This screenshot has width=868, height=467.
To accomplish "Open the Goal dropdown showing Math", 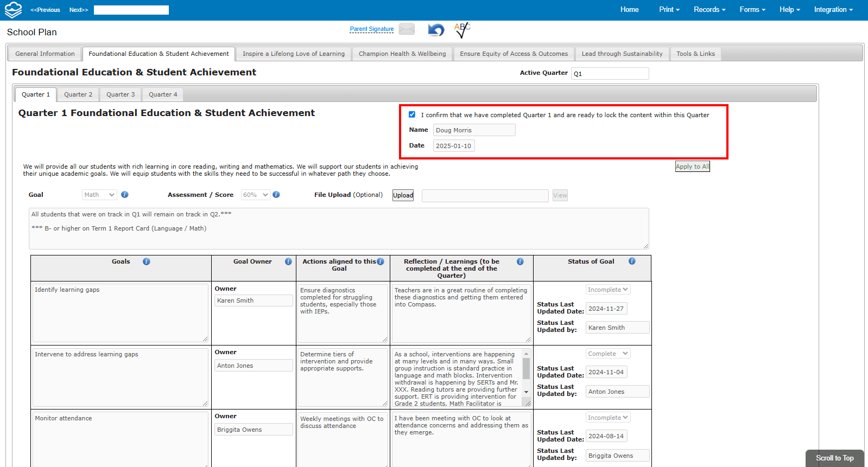I will click(99, 195).
